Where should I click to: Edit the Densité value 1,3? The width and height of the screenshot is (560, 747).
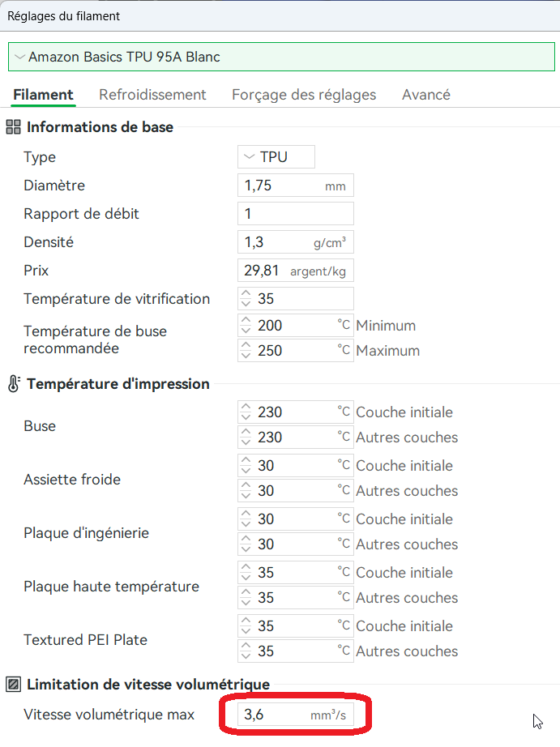pos(296,242)
